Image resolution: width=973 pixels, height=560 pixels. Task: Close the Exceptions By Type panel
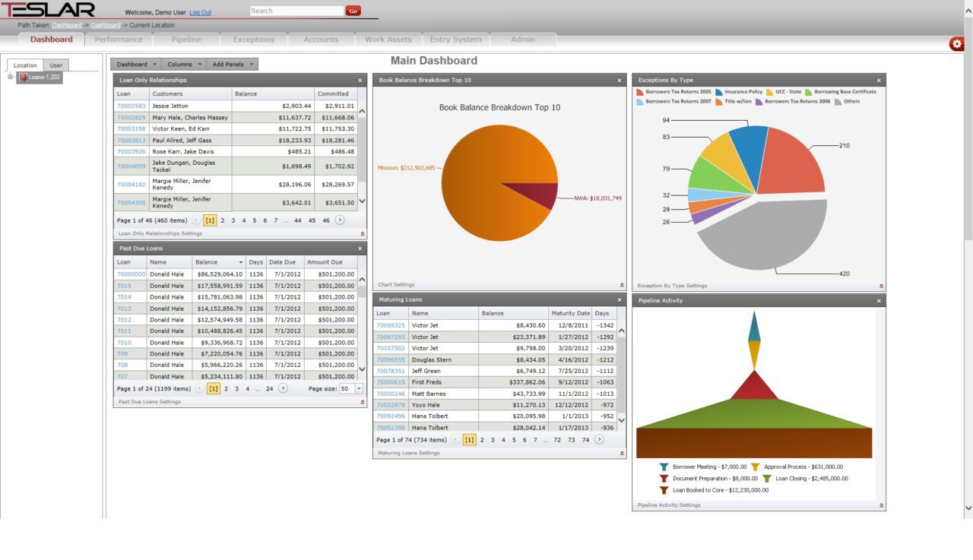tap(879, 80)
